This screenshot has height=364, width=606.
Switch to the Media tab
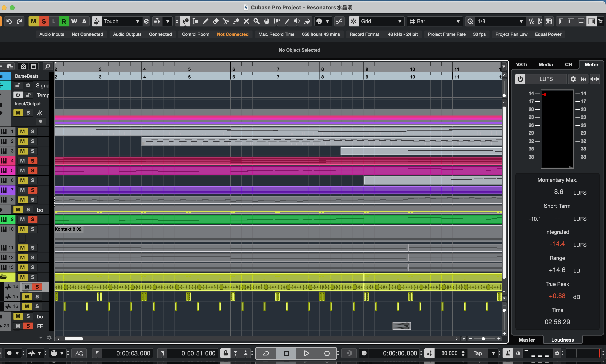click(x=546, y=64)
